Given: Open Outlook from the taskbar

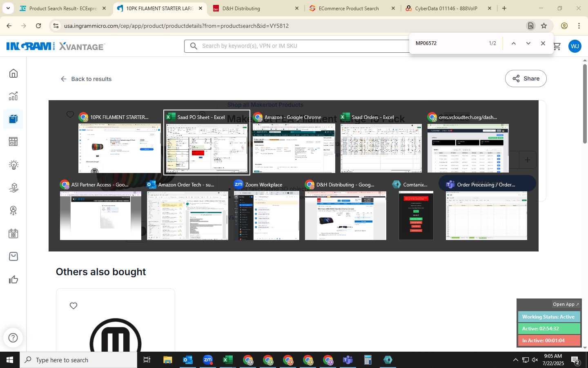Looking at the screenshot, I should (188, 360).
